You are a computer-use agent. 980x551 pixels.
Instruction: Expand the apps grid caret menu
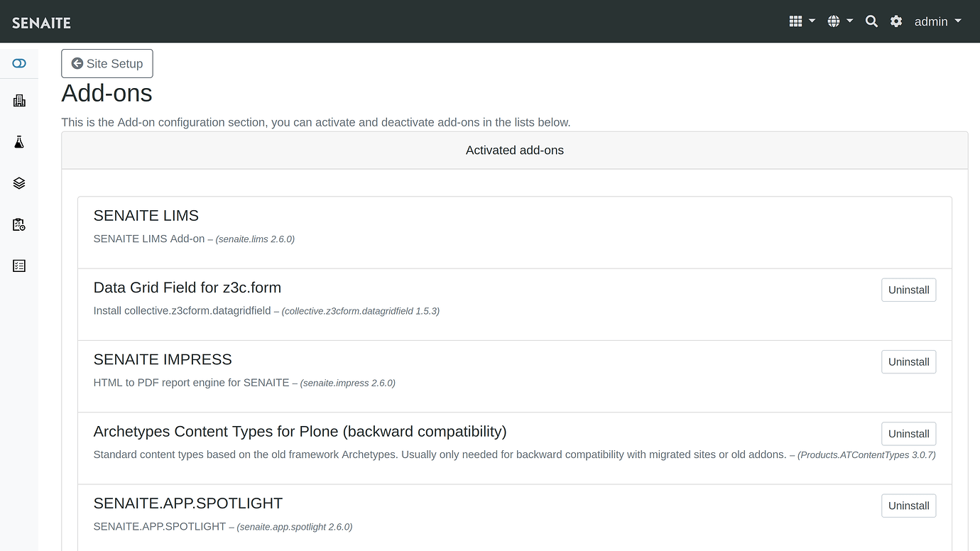[811, 21]
